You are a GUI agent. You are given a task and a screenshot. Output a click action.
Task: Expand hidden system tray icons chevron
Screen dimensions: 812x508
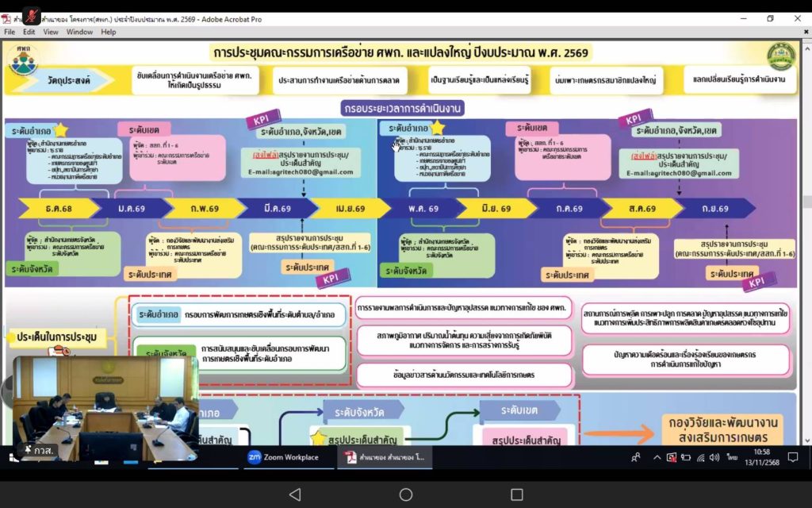click(x=657, y=457)
